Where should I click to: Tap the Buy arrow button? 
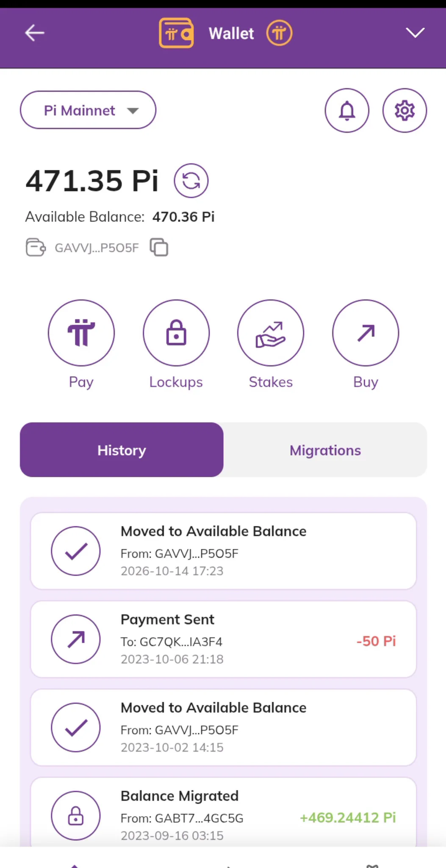pos(366,333)
